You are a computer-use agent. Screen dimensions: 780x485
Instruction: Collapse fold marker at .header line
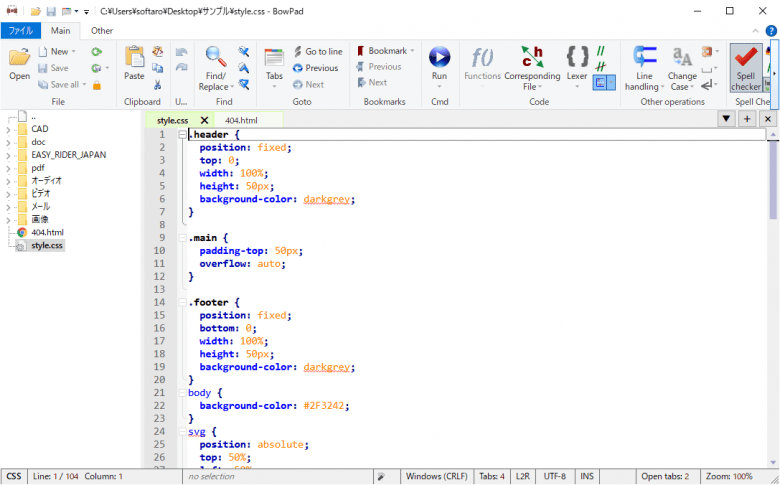(x=183, y=135)
